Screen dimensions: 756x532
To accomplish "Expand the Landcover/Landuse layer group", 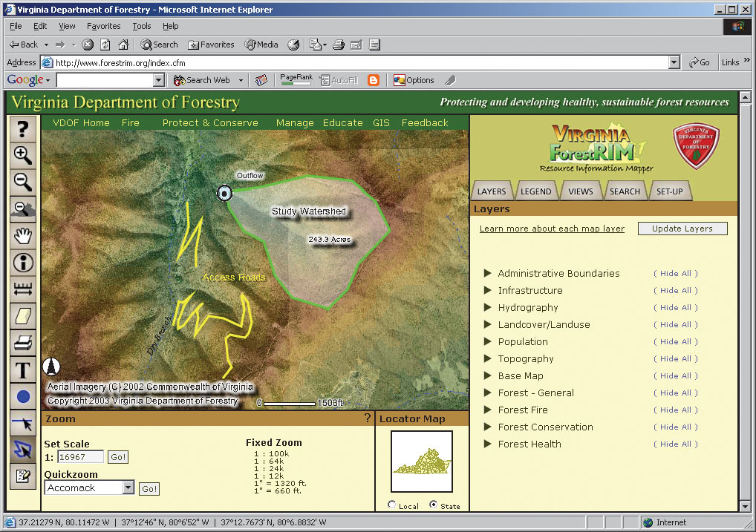I will point(487,324).
